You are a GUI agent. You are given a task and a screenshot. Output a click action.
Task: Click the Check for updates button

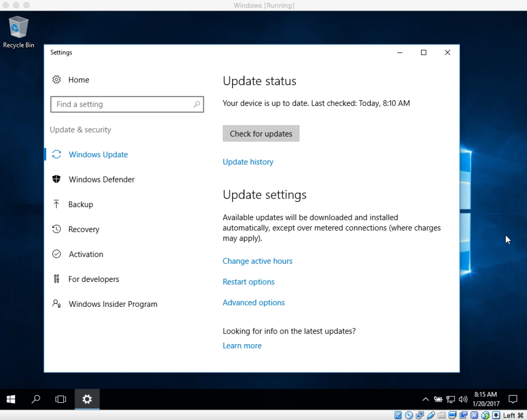261,134
